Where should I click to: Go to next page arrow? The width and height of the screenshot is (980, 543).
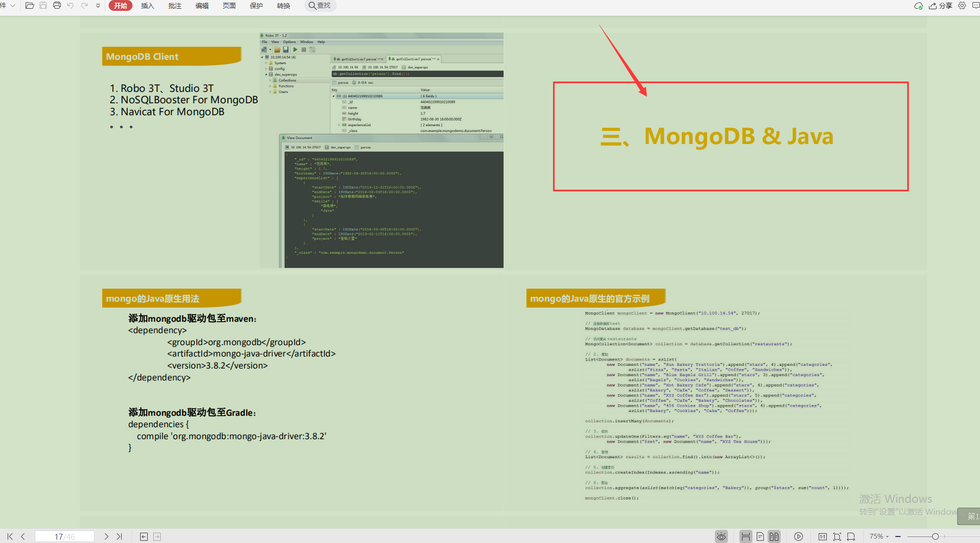106,536
